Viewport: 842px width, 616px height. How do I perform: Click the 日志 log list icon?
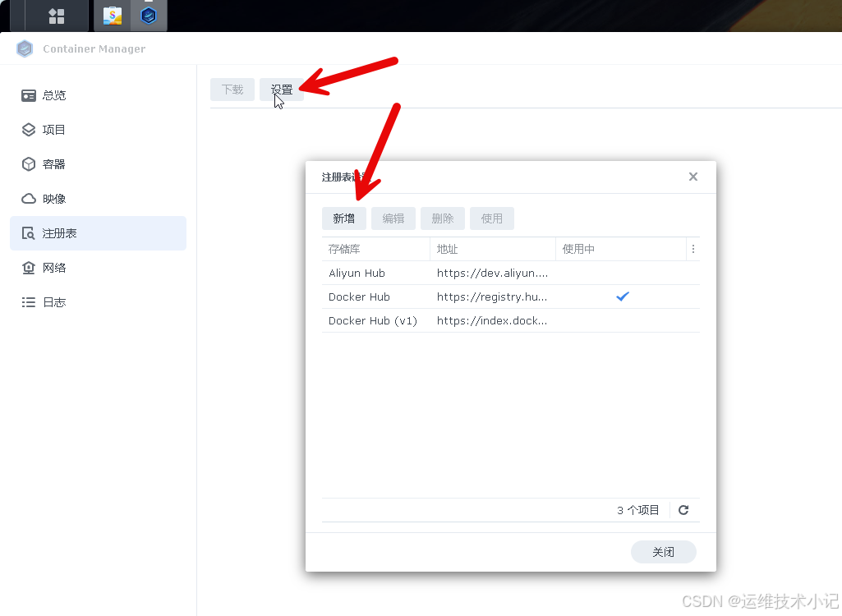pyautogui.click(x=29, y=302)
